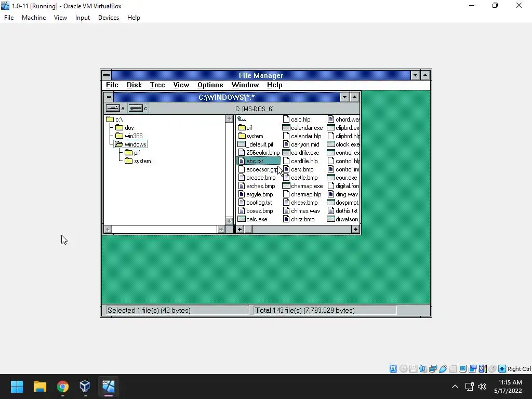Show hidden tray icons chevron
The image size is (532, 399).
click(x=455, y=387)
